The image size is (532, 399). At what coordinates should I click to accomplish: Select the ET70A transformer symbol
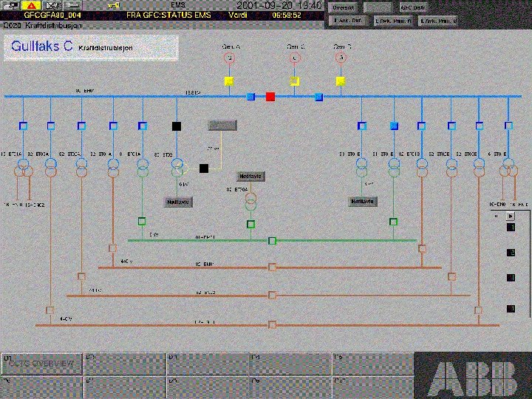pos(250,202)
